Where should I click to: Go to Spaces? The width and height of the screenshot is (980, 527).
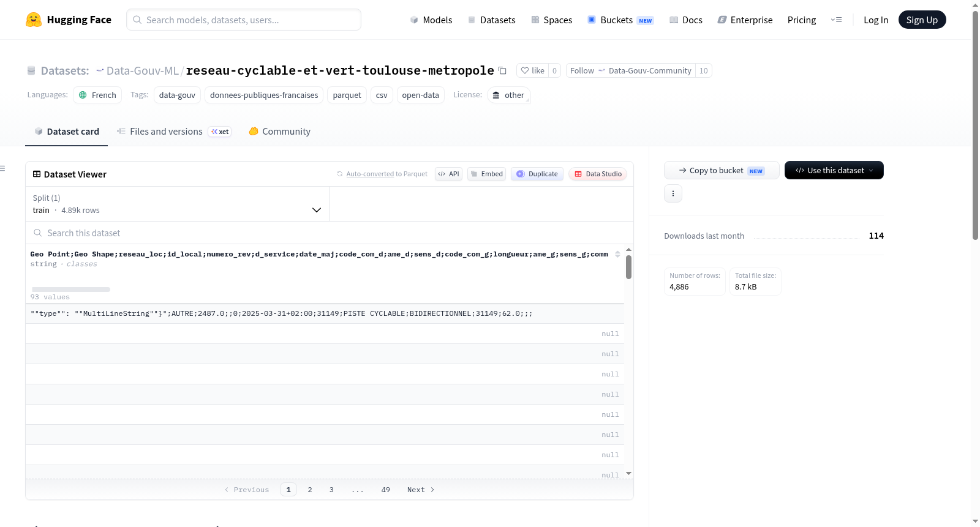pyautogui.click(x=551, y=20)
